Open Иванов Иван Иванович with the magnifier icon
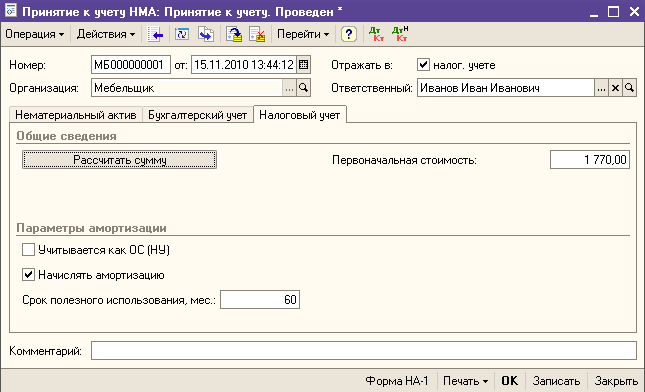 [629, 88]
